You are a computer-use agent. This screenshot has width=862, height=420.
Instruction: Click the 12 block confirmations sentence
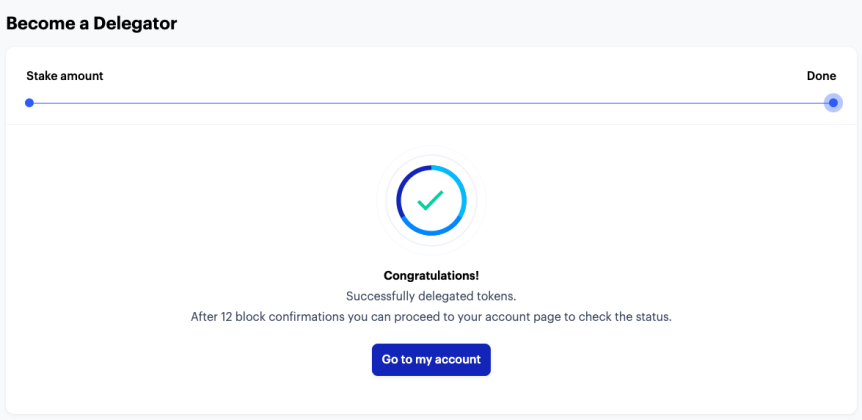(431, 317)
